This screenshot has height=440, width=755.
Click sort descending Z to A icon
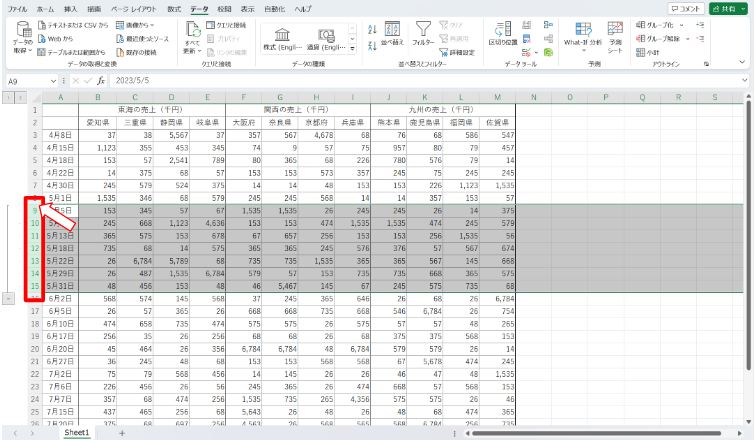(372, 46)
